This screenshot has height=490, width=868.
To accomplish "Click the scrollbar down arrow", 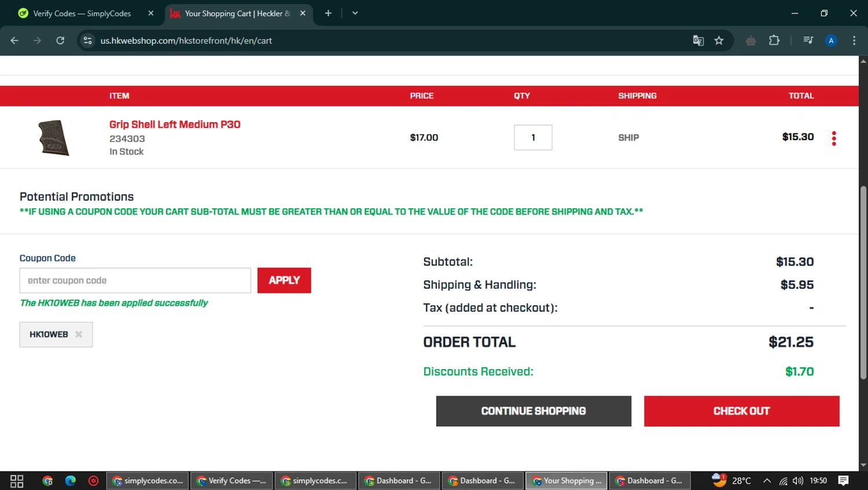I will coord(863,465).
